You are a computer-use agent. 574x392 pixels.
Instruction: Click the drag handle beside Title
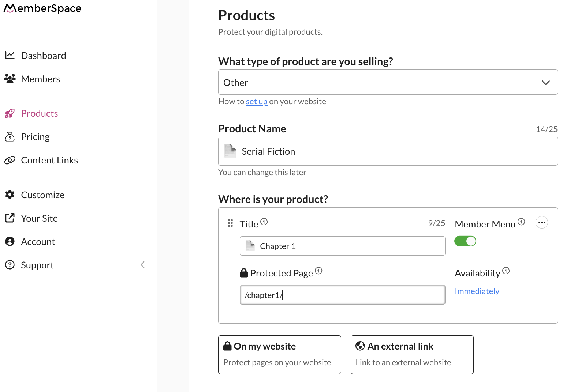pyautogui.click(x=230, y=223)
